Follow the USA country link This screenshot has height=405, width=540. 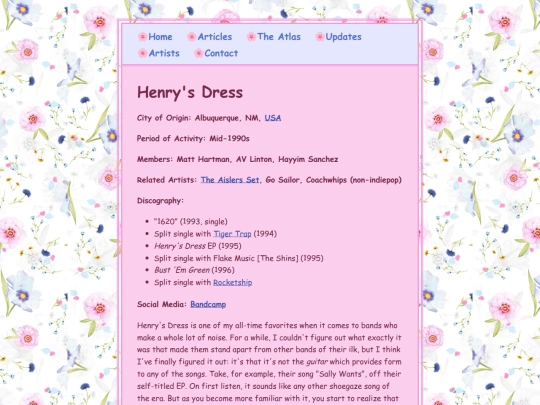[273, 118]
